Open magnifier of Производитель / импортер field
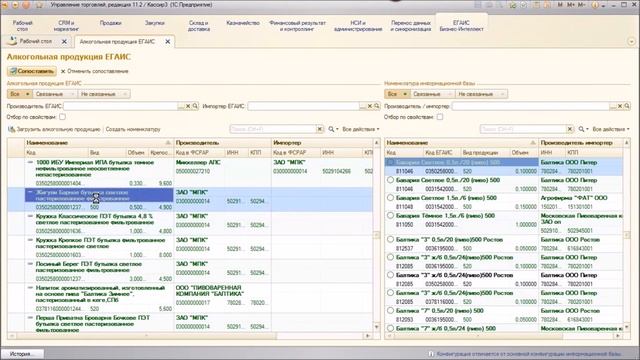Screen dimensions: 640x360 click(x=627, y=106)
